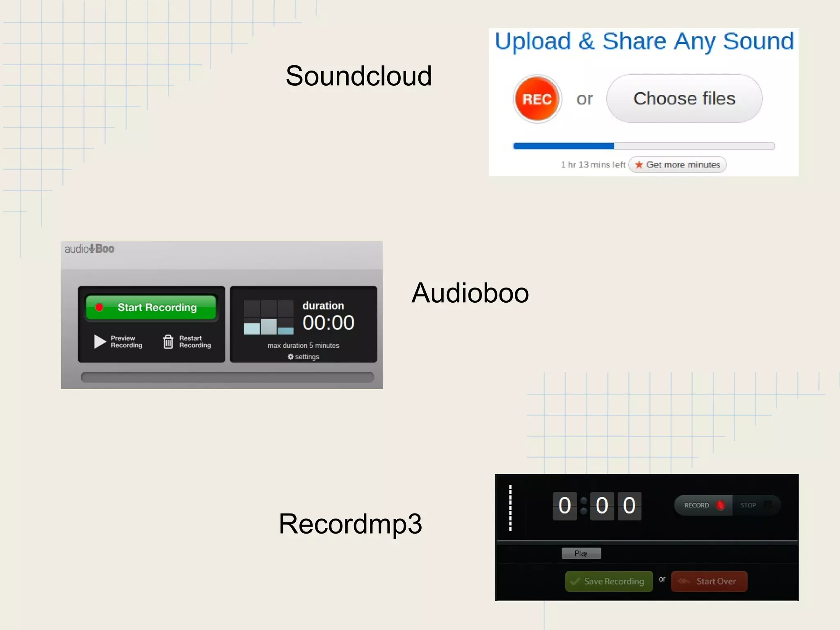This screenshot has height=630, width=840.
Task: Click the checkmark icon on Save Recording
Action: coord(575,581)
